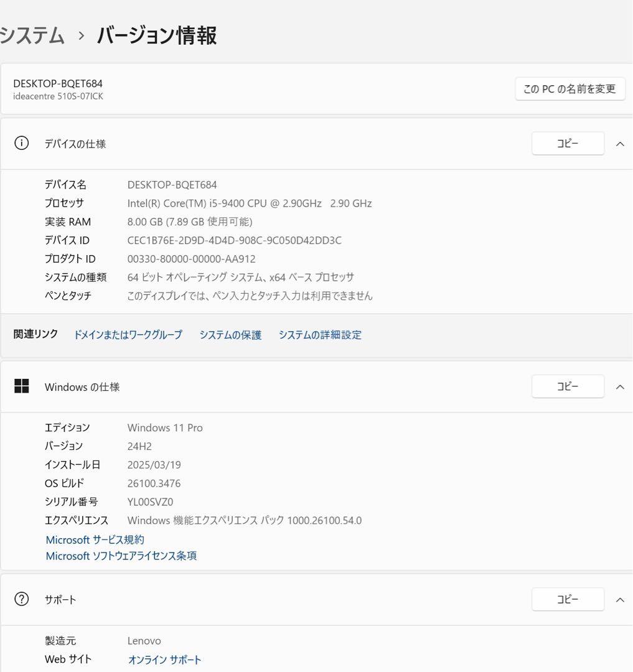Copy the サポート section details
Image resolution: width=633 pixels, height=672 pixels.
[x=567, y=599]
